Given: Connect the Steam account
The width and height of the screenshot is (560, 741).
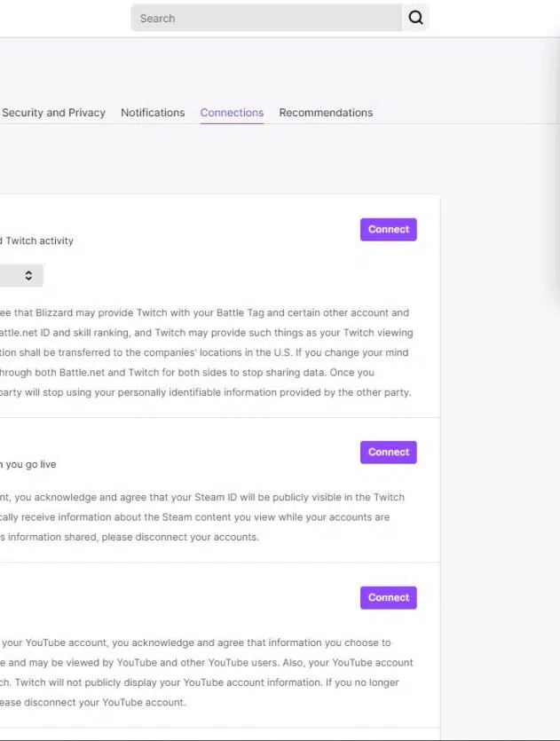Looking at the screenshot, I should tap(389, 453).
